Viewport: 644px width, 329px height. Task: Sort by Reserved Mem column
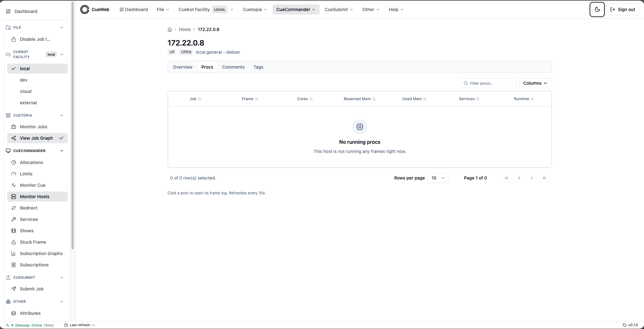pyautogui.click(x=359, y=99)
